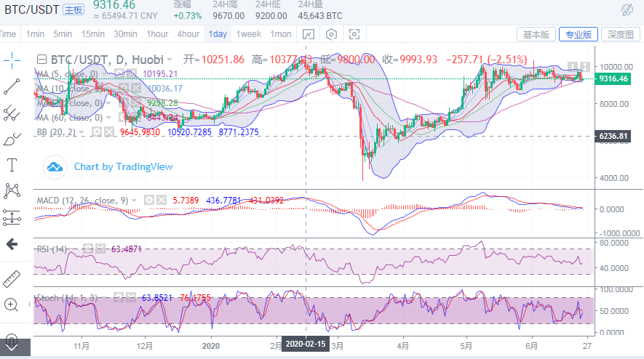Image resolution: width=644 pixels, height=359 pixels.
Task: Open the indicators chart-style icon
Action: pyautogui.click(x=309, y=34)
